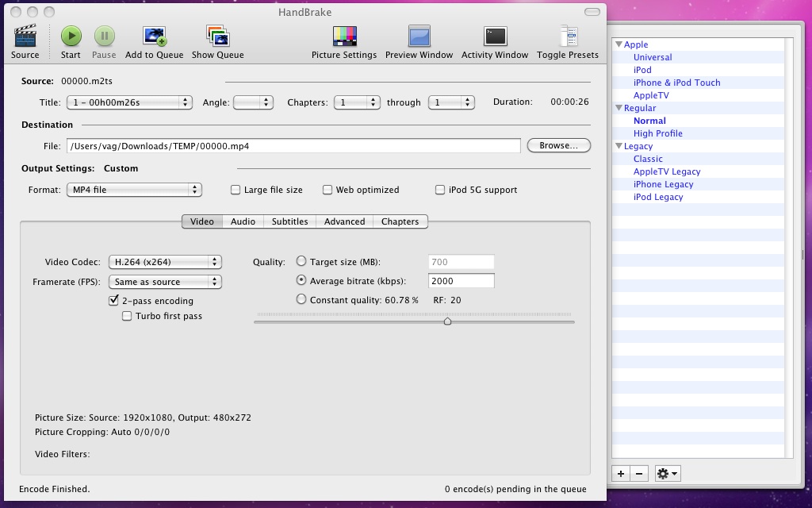Select the iPod preset
The width and height of the screenshot is (812, 508).
tap(642, 70)
